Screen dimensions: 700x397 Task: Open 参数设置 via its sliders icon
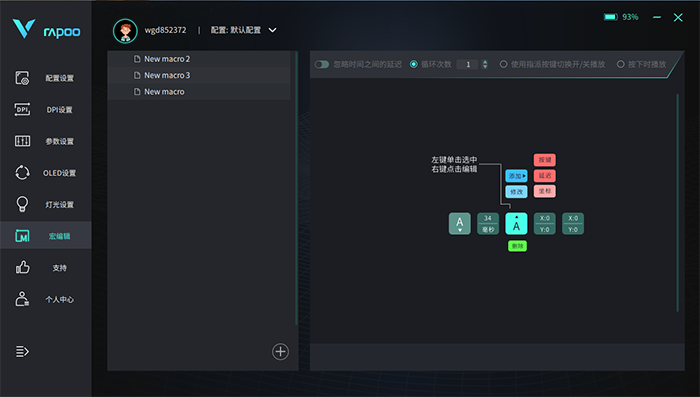pos(22,141)
